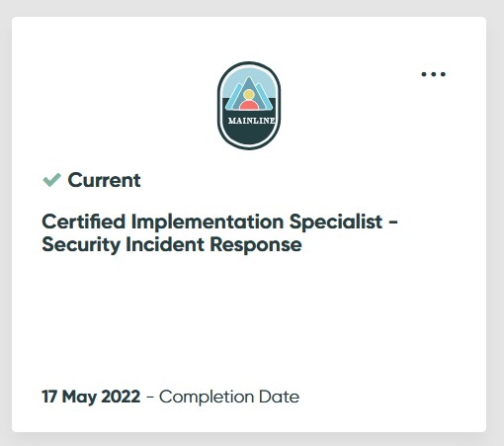
Task: Click the dark lower half of the badge
Action: 249,132
